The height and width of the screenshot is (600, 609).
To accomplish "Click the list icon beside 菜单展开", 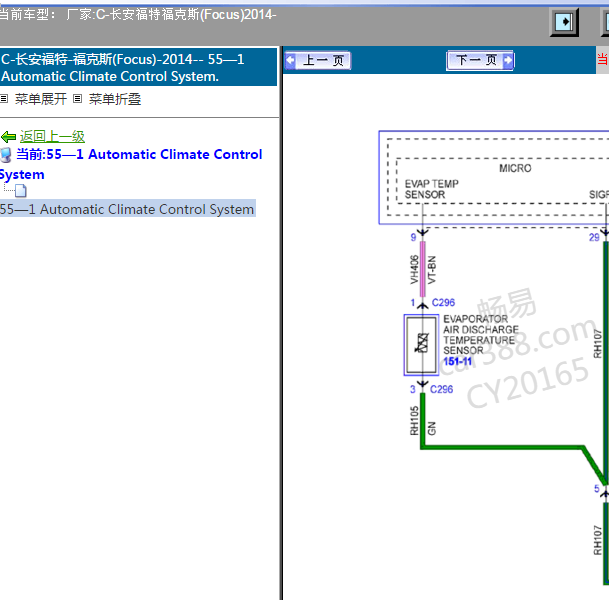I will click(4, 99).
